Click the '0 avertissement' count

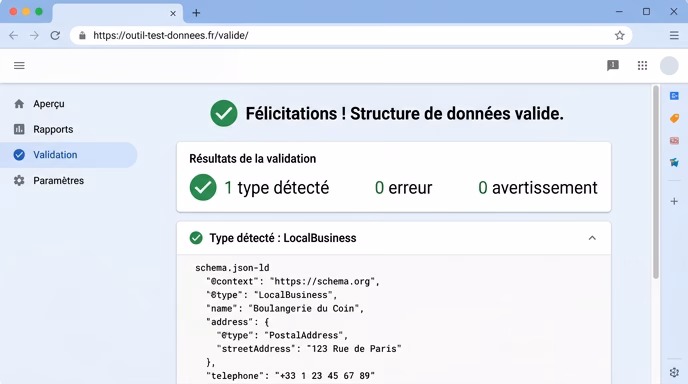click(x=538, y=188)
